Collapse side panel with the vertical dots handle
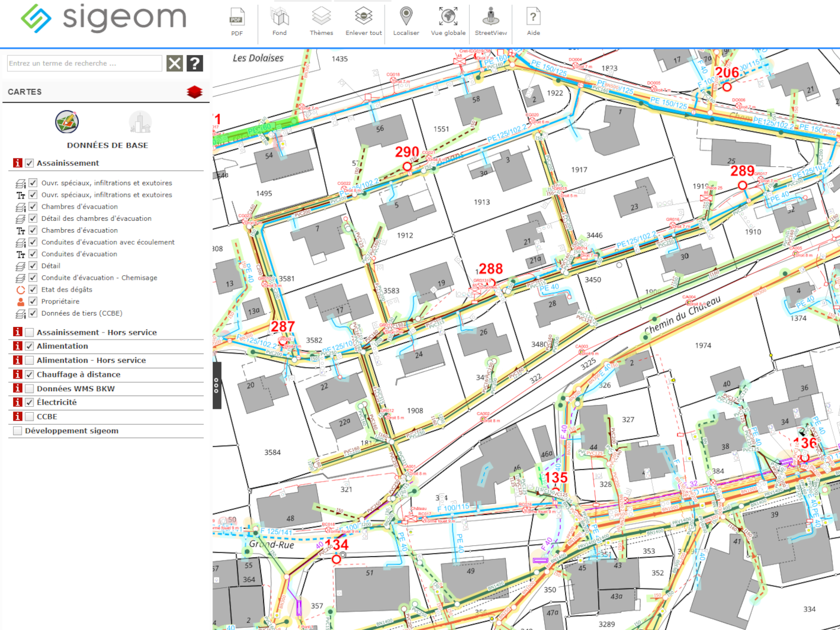This screenshot has height=630, width=840. point(217,385)
